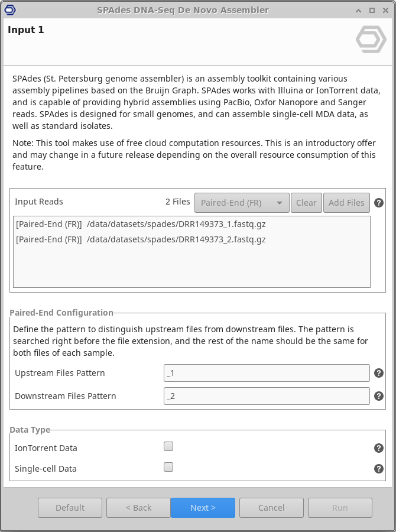The image size is (396, 532).
Task: Cancel the SPAdes assembler wizard
Action: point(271,508)
